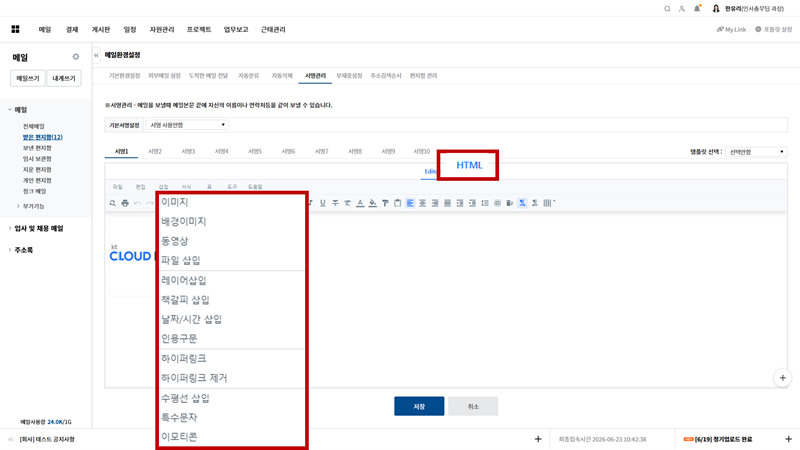The width and height of the screenshot is (800, 450).
Task: Open the 편집 editor menu
Action: tap(140, 187)
